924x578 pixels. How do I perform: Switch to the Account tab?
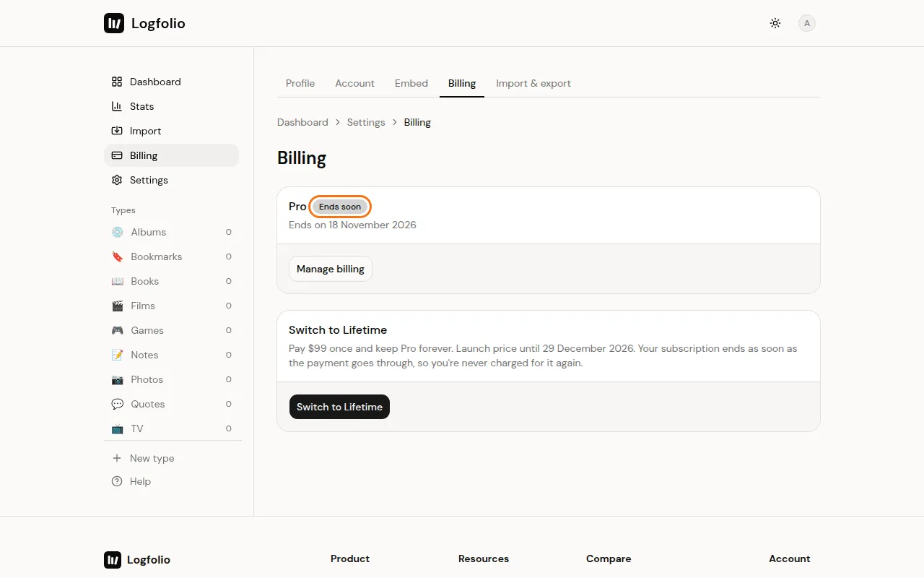[354, 83]
